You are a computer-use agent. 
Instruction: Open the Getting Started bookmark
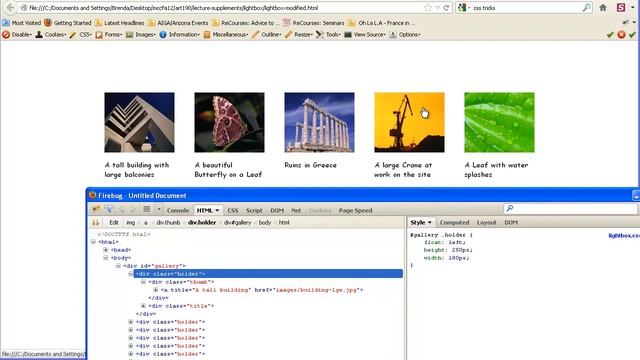click(68, 23)
